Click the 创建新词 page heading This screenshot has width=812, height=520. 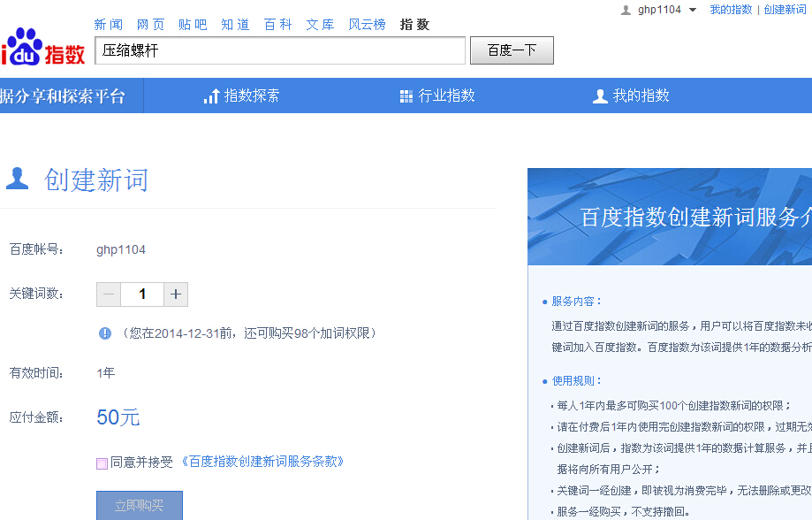pos(96,180)
